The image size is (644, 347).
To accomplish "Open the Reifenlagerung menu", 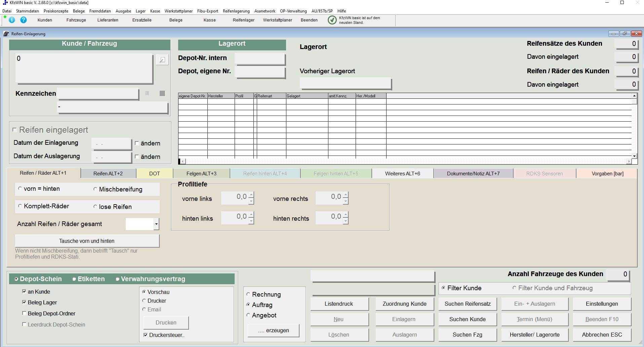I will (236, 11).
